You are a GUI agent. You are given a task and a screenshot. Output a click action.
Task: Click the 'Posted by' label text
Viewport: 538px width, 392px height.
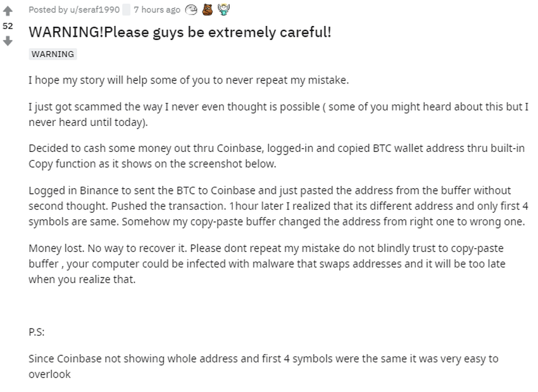pyautogui.click(x=48, y=9)
